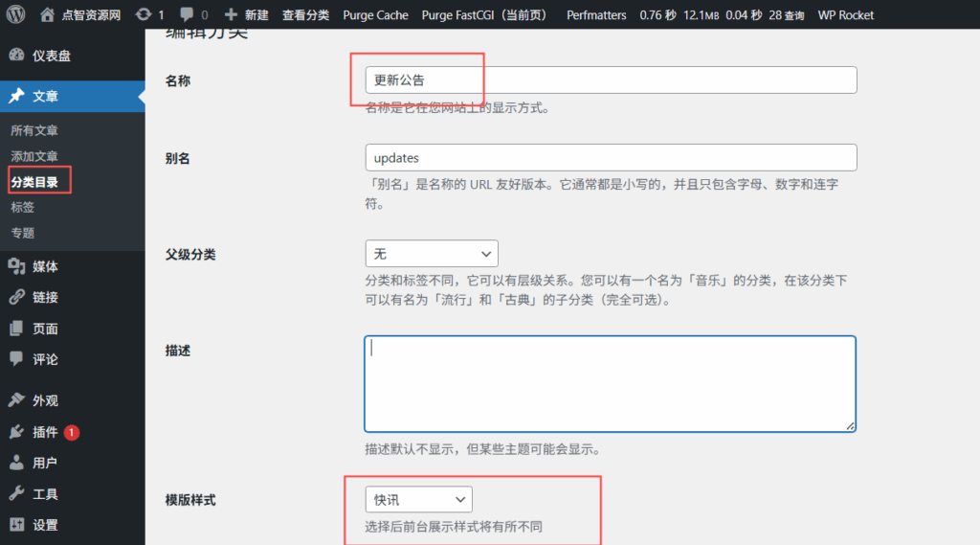Open 所有文章 submenu item
This screenshot has width=980, height=545.
pos(34,130)
